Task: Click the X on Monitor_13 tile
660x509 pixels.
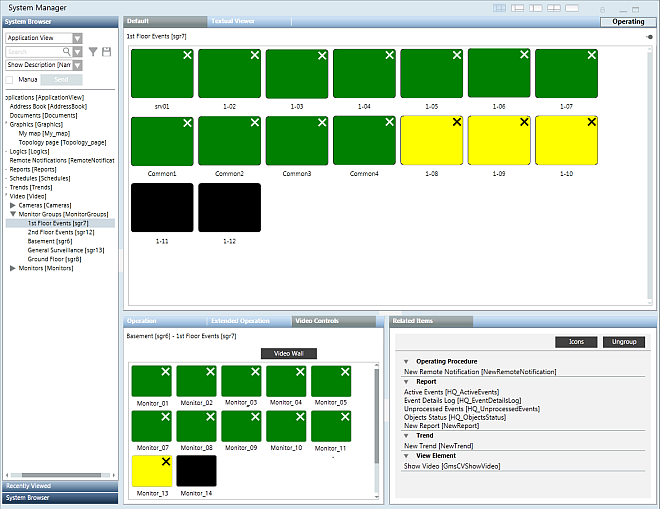Action: 165,462
